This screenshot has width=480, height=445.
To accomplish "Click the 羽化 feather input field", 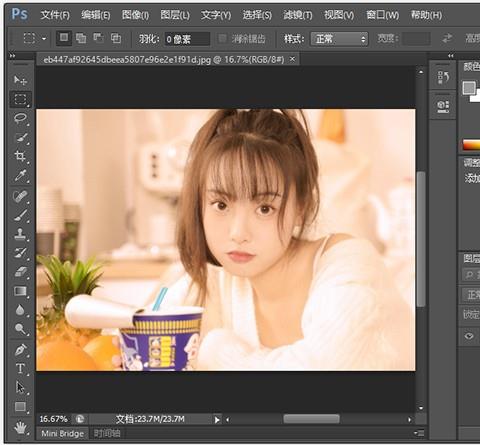I will click(187, 39).
